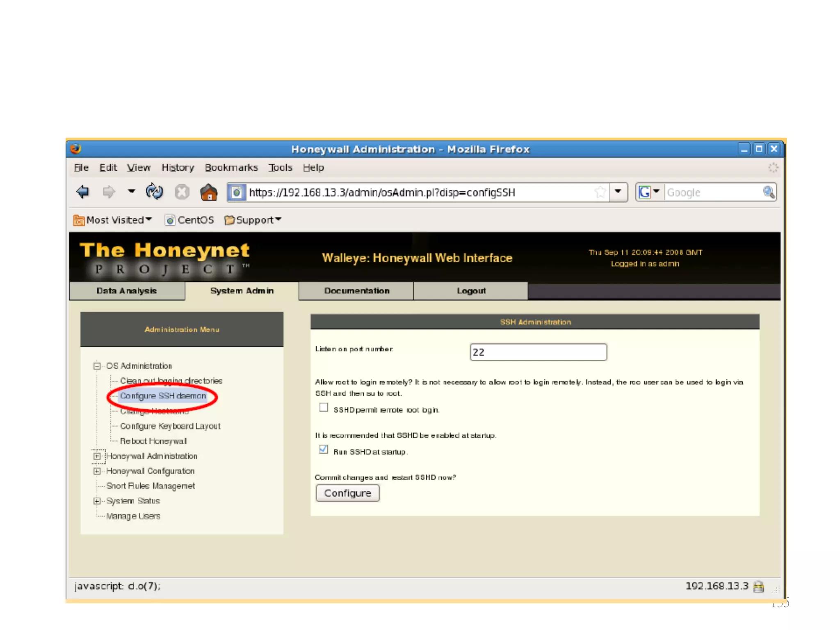Switch to the Data Analysis tab
The image size is (840, 630).
[x=127, y=291]
